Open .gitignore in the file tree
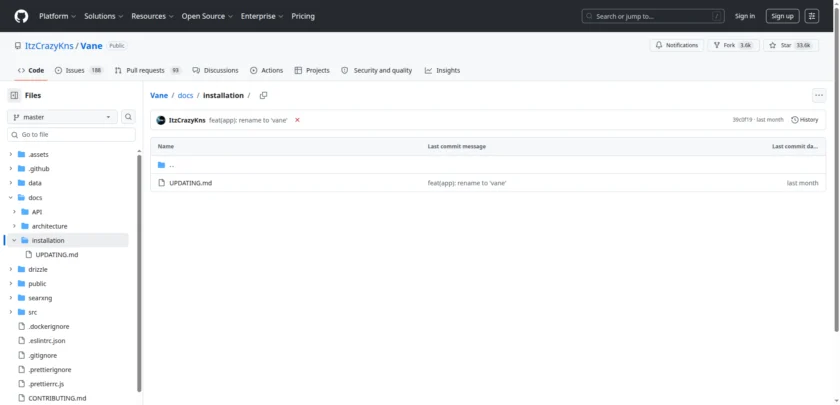This screenshot has height=405, width=840. click(x=42, y=355)
